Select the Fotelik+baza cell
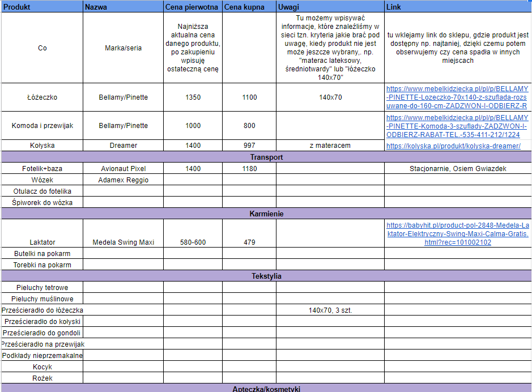Viewport: 532px width, 392px height. click(x=42, y=169)
